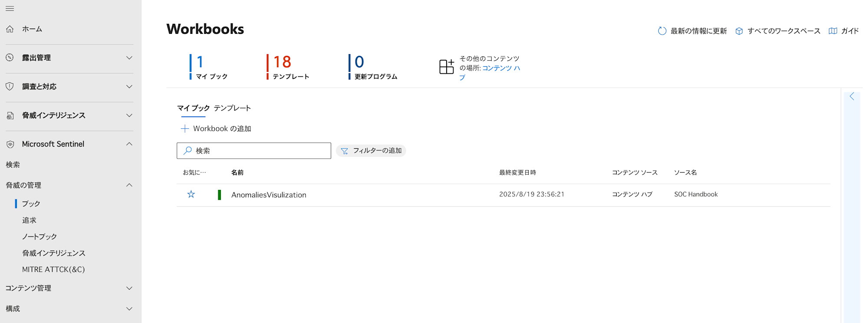
Task: Click the Microsoft Sentinel shield icon
Action: point(10,144)
